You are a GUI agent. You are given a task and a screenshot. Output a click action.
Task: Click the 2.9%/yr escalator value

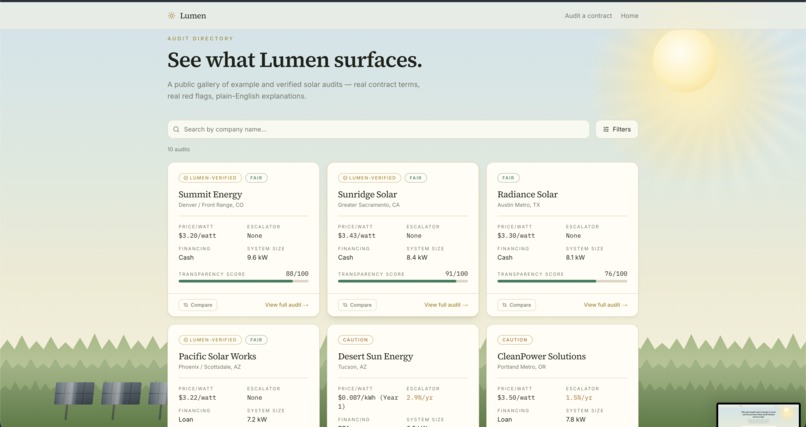tap(419, 398)
